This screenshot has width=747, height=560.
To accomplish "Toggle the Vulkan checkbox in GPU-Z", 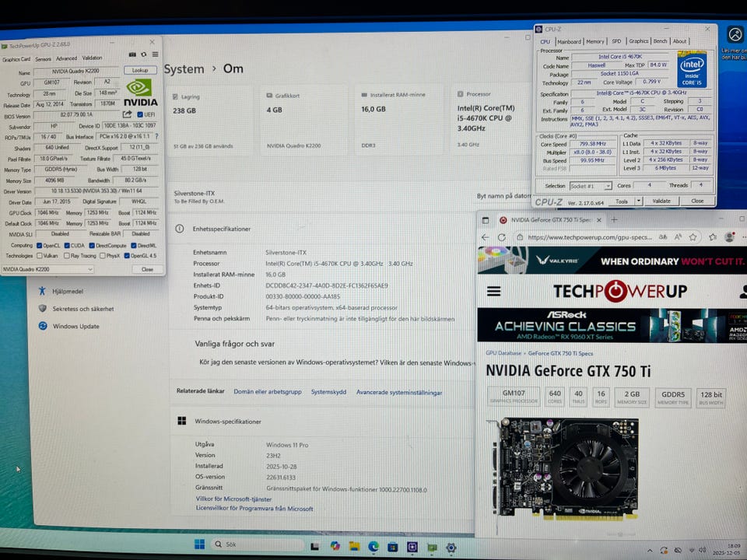I will 40,256.
